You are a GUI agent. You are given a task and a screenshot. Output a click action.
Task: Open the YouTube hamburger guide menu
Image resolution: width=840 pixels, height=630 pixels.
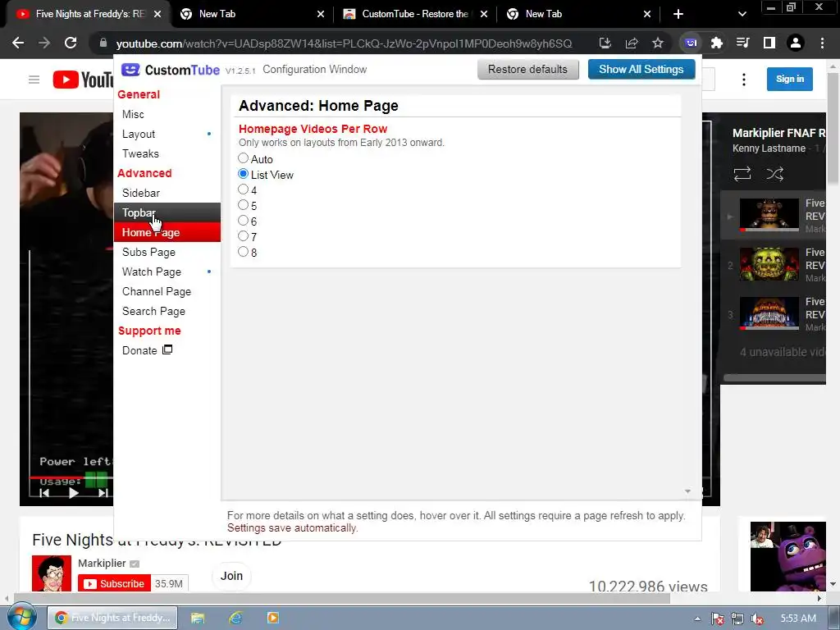click(34, 80)
